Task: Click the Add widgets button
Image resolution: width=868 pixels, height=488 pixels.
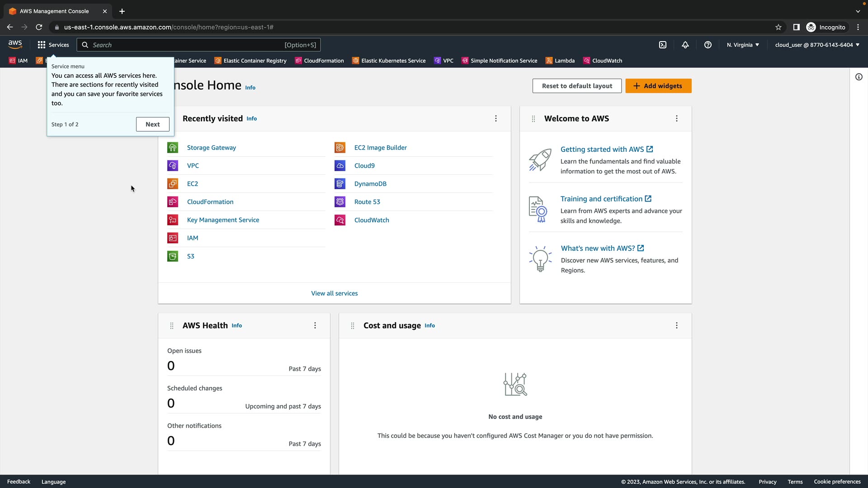Action: (x=658, y=86)
